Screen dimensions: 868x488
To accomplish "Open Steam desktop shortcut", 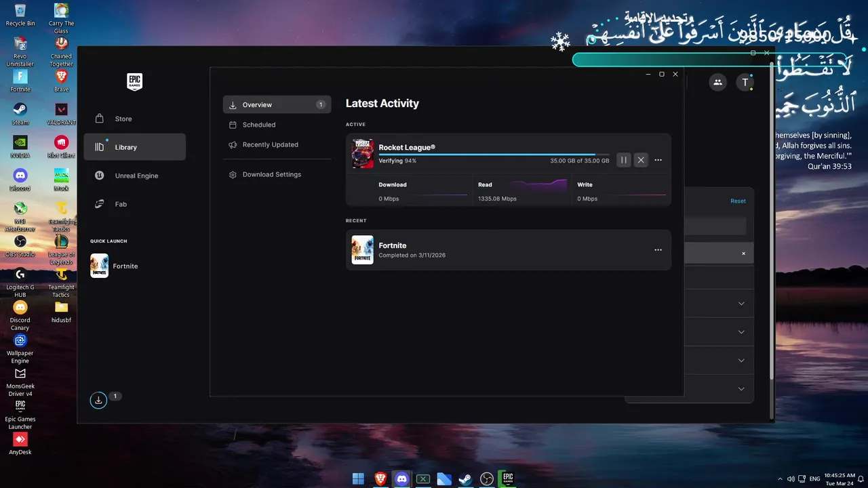I will pyautogui.click(x=20, y=114).
